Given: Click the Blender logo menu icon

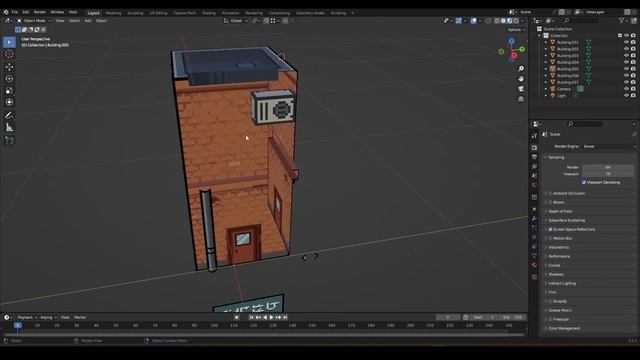Looking at the screenshot, I should point(5,12).
